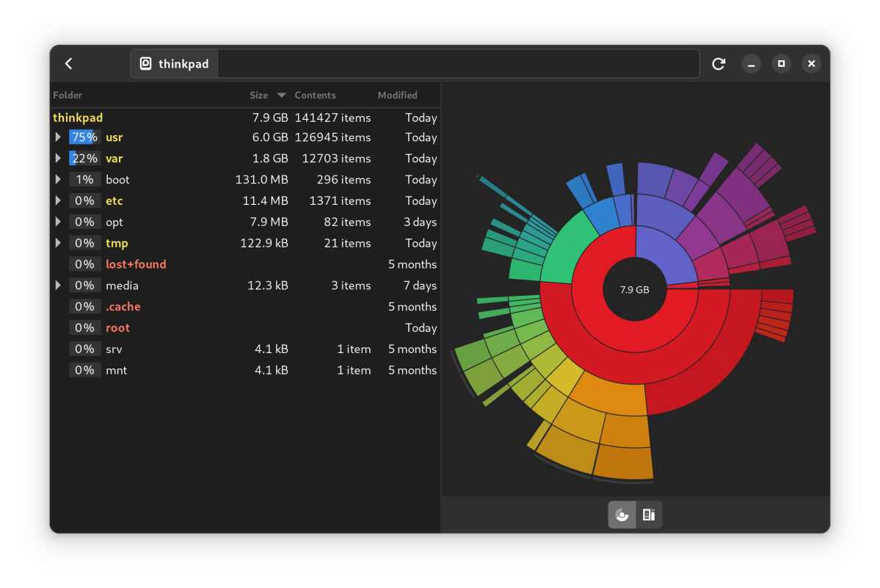Select the .cache folder

[x=123, y=307]
